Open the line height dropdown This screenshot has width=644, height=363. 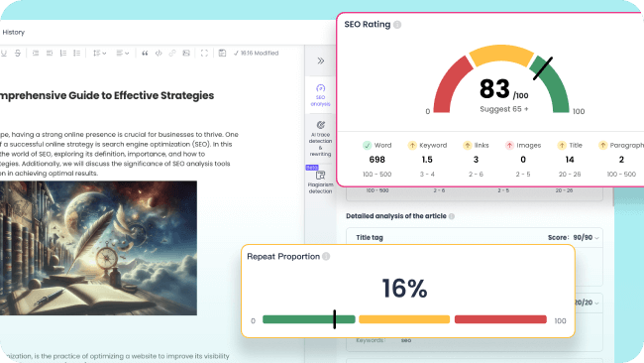point(99,53)
